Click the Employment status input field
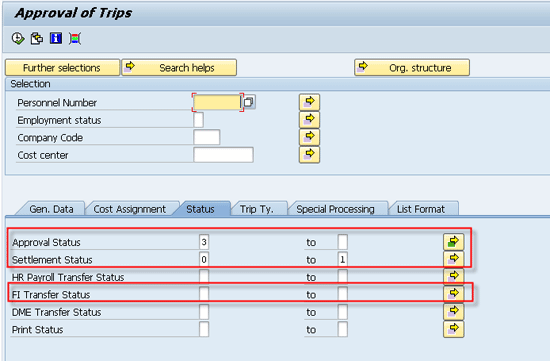 click(198, 120)
